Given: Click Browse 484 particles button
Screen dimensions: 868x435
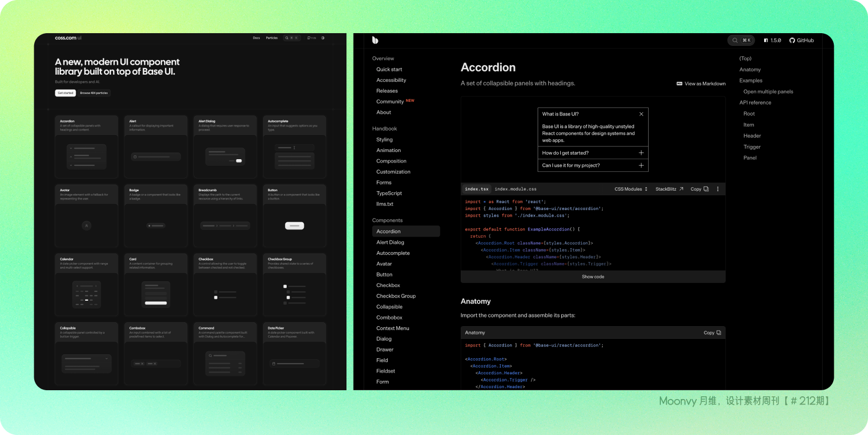Looking at the screenshot, I should pos(94,93).
